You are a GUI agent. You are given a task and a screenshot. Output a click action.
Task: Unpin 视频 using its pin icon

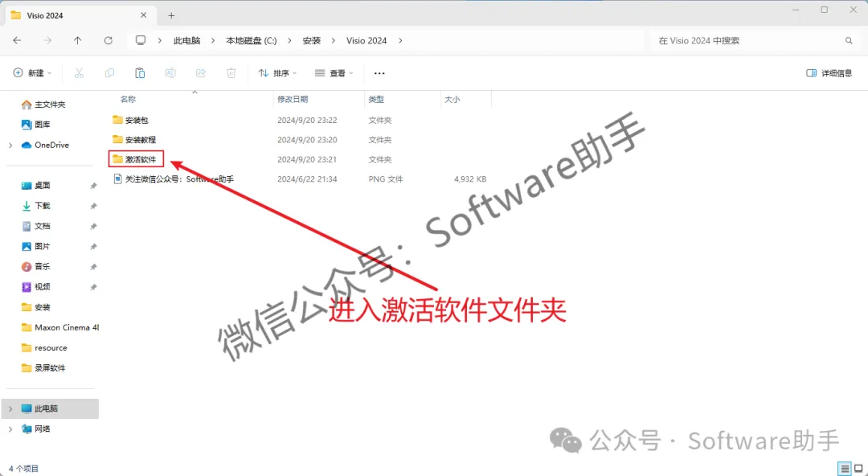(93, 287)
